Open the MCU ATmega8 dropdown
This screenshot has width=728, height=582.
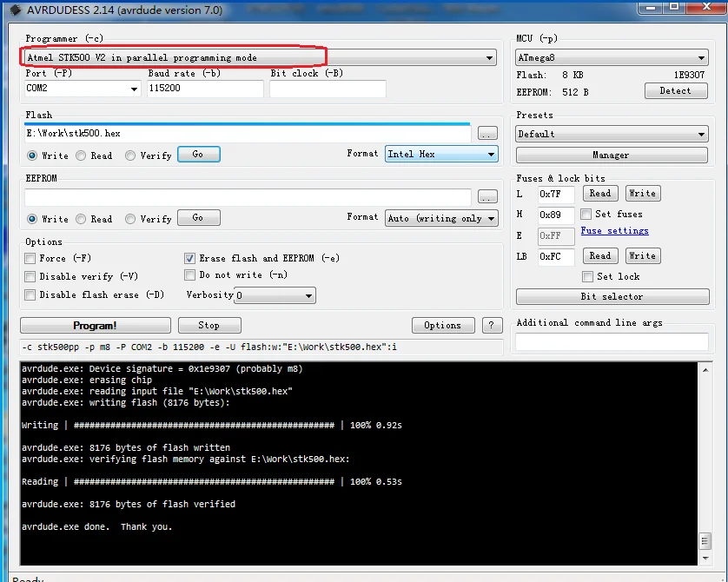(612, 57)
